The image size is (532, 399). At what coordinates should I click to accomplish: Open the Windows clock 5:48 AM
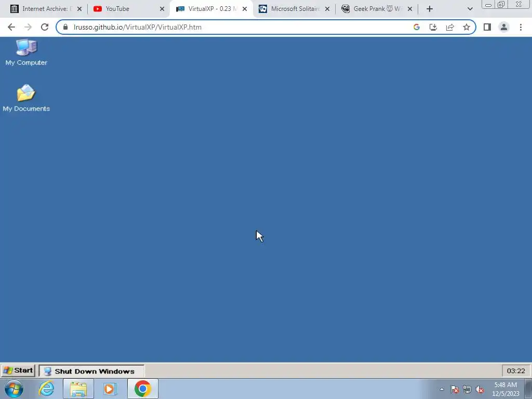click(x=506, y=389)
